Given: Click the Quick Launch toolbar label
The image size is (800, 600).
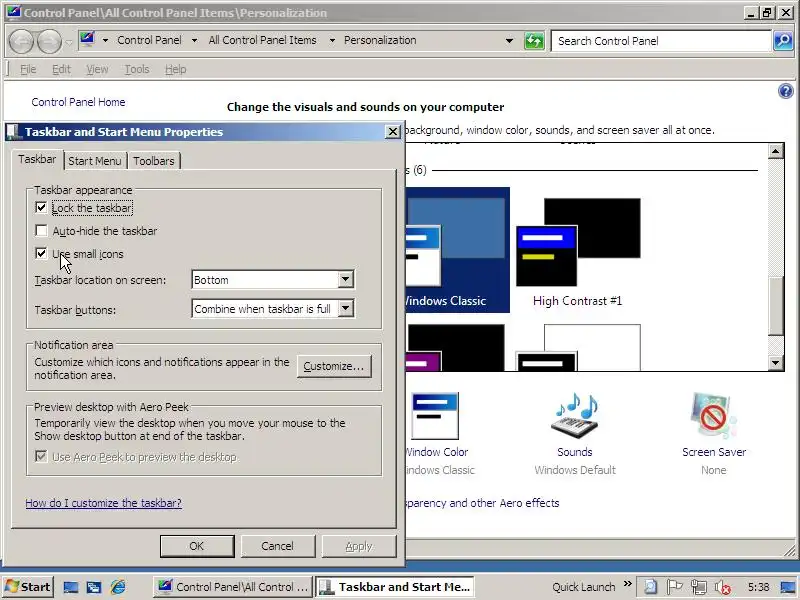Looking at the screenshot, I should (x=584, y=587).
